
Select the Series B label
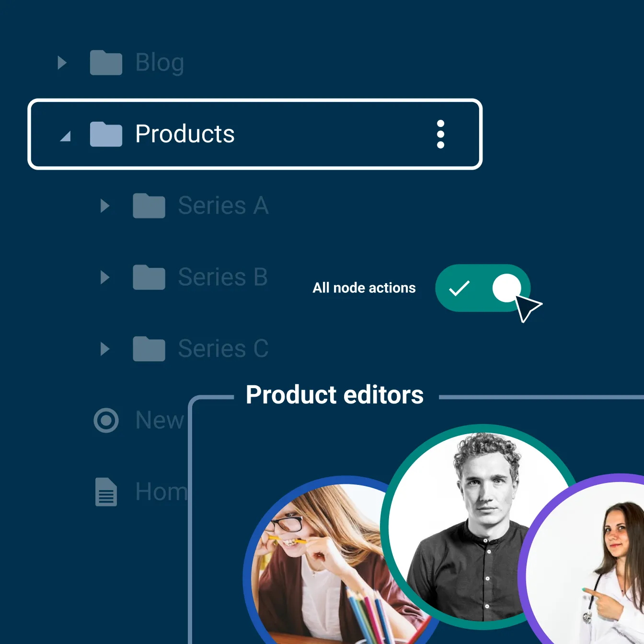point(223,277)
